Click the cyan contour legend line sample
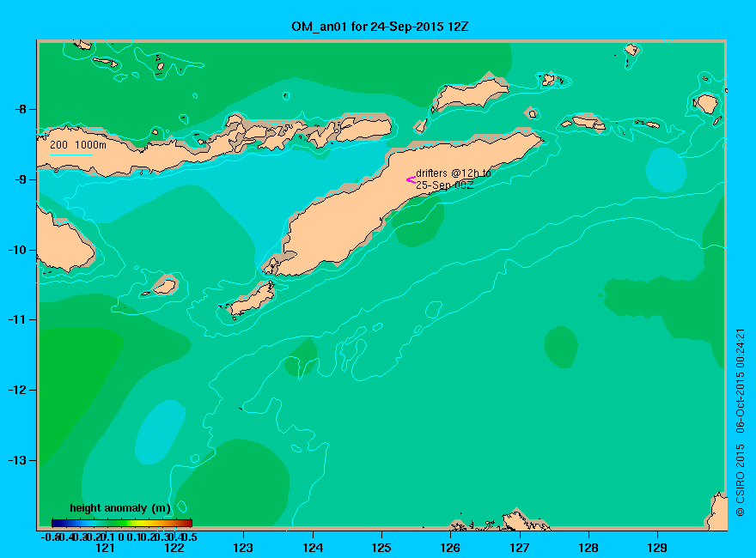 coord(70,155)
